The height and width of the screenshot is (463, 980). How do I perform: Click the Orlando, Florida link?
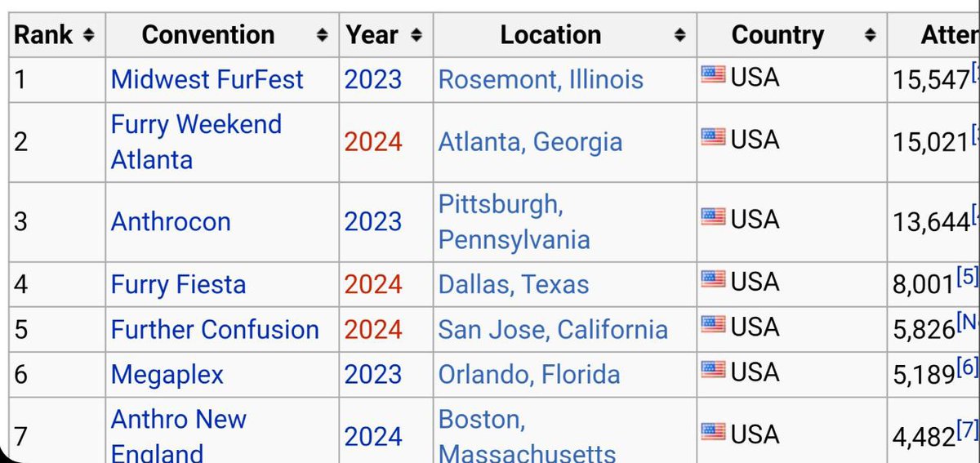coord(529,374)
